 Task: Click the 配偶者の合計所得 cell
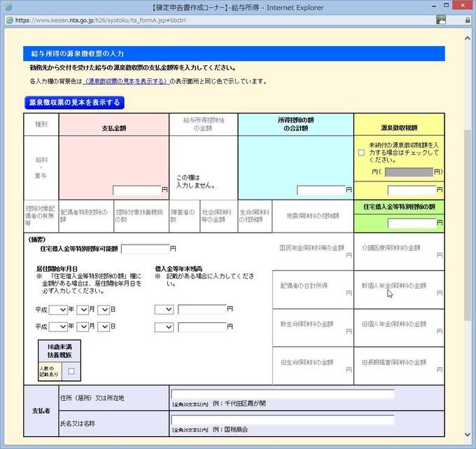coord(313,289)
